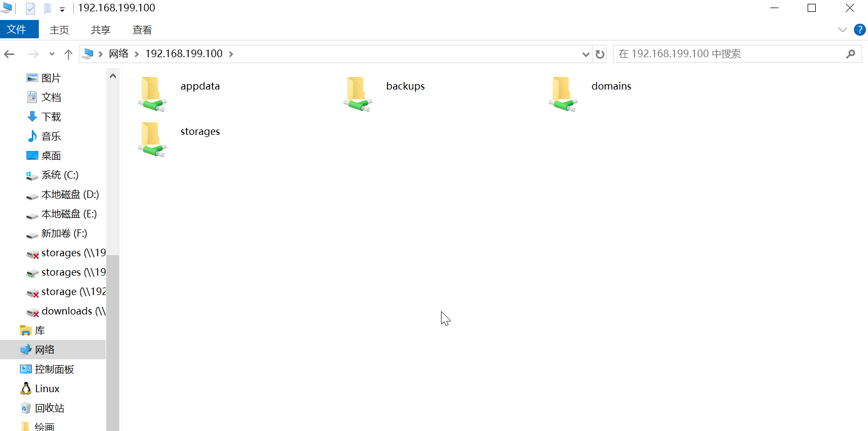
Task: Click 网络 in the address breadcrumb
Action: pos(119,54)
